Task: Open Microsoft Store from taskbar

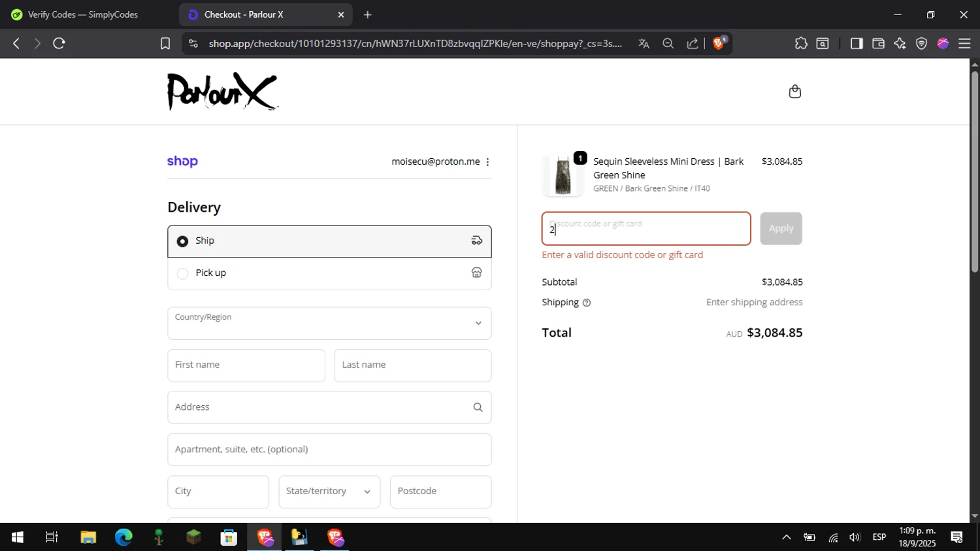Action: tap(229, 537)
